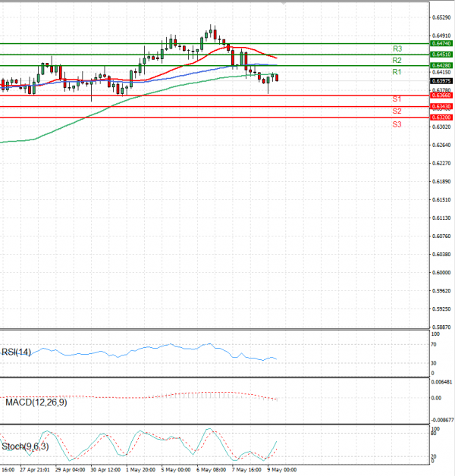The width and height of the screenshot is (455, 476).
Task: Select the R3 resistance label
Action: click(397, 49)
